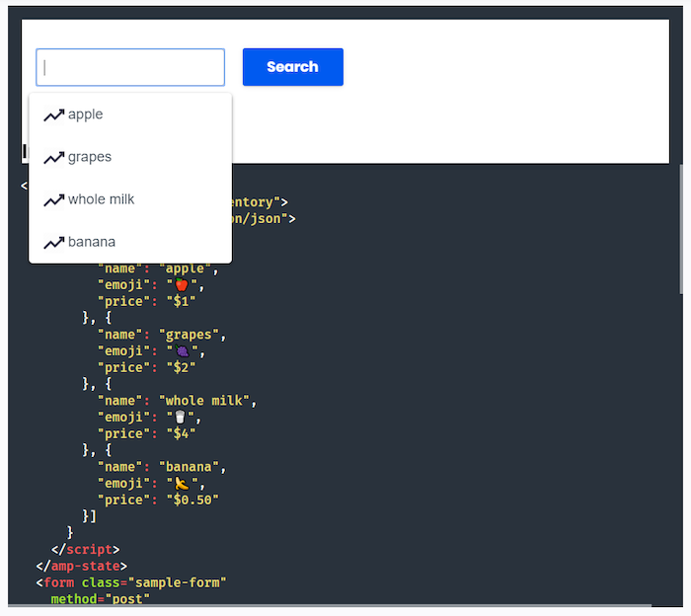This screenshot has width=691, height=616.
Task: Click the "$4" price value
Action: (181, 434)
